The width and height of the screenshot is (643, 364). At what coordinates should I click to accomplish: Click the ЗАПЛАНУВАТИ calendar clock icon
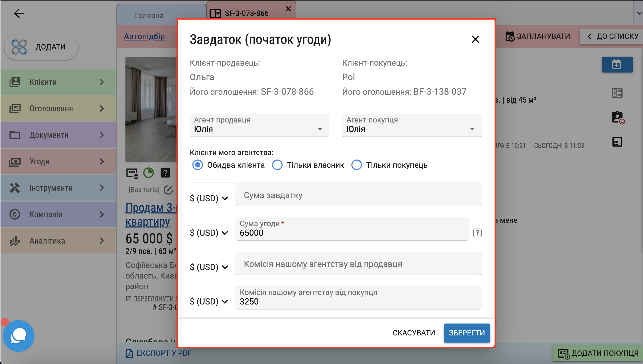[x=510, y=37]
